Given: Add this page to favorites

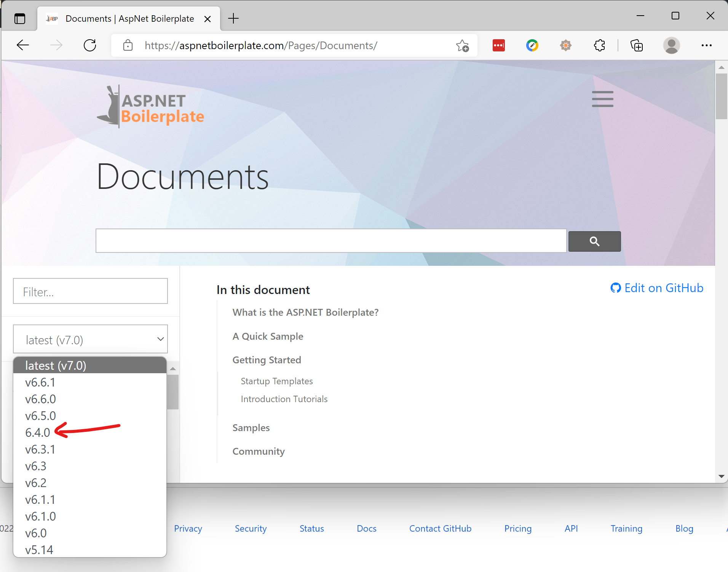Looking at the screenshot, I should pyautogui.click(x=462, y=45).
